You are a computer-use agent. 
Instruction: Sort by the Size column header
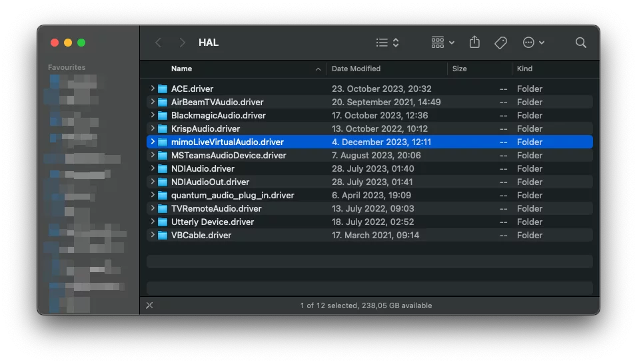(460, 69)
